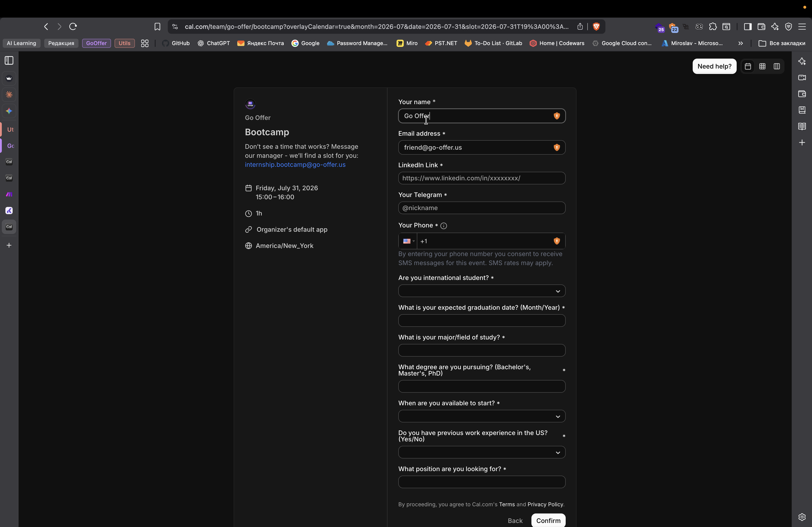812x527 pixels.
Task: Open the Brave Wallet icon in the toolbar
Action: (761, 27)
